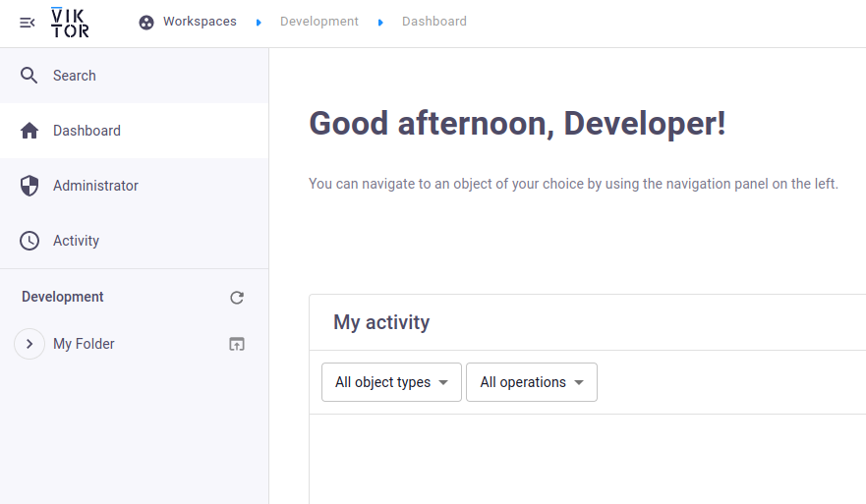Open the Search label in sidebar
The width and height of the screenshot is (866, 504).
point(75,76)
